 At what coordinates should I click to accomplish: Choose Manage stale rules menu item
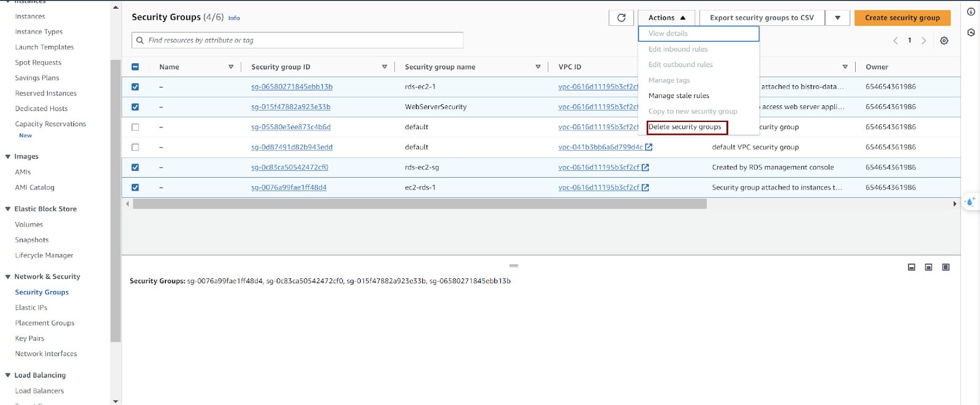point(679,96)
